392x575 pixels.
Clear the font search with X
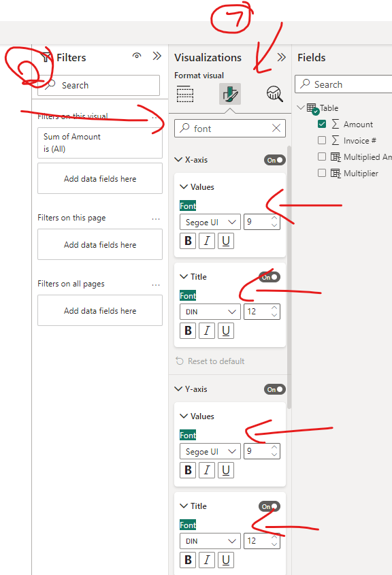pyautogui.click(x=276, y=128)
